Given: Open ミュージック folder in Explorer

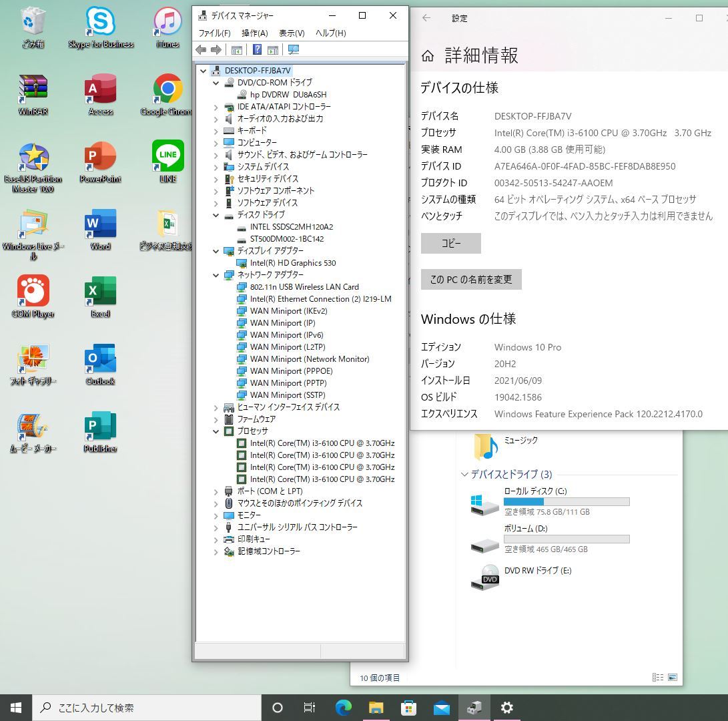Looking at the screenshot, I should [506, 445].
